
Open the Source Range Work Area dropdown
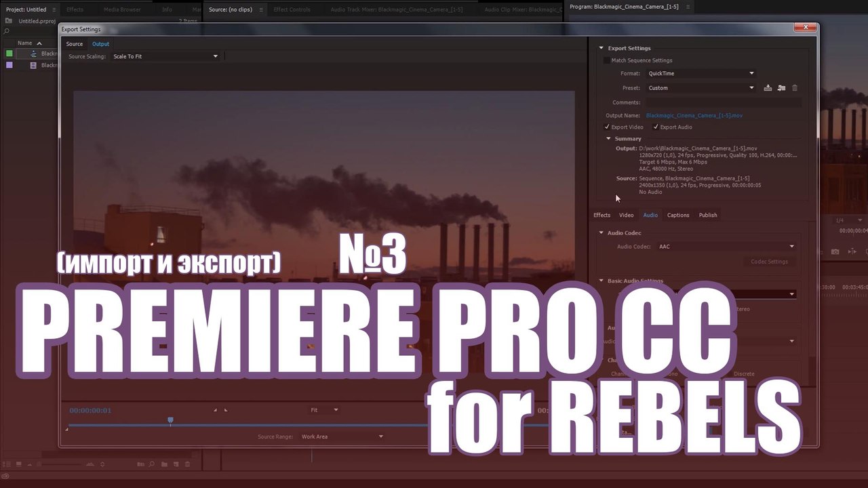[342, 436]
